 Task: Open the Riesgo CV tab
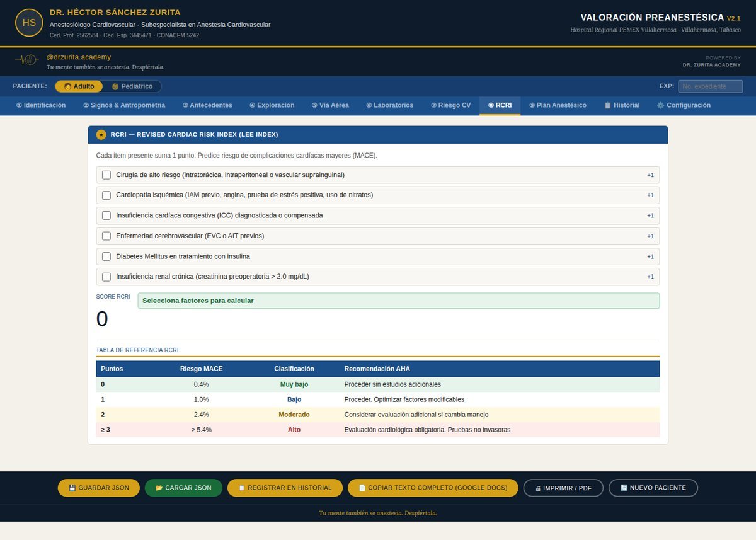450,105
